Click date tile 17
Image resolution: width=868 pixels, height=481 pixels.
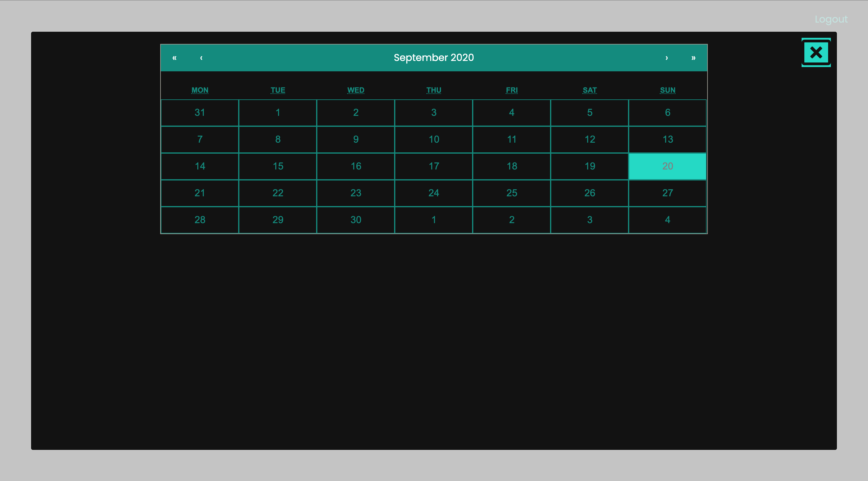tap(434, 166)
